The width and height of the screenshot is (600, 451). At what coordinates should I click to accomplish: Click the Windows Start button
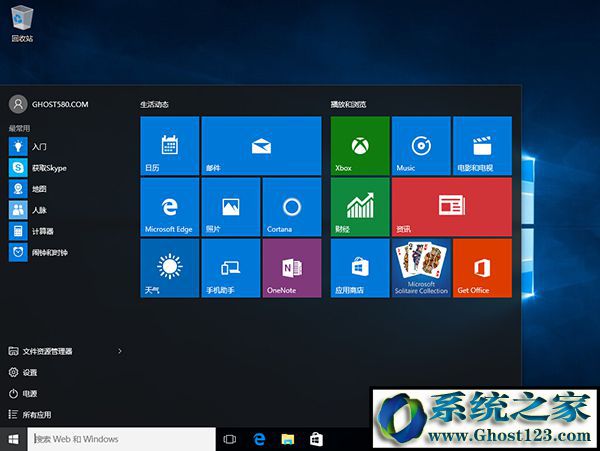pyautogui.click(x=13, y=439)
